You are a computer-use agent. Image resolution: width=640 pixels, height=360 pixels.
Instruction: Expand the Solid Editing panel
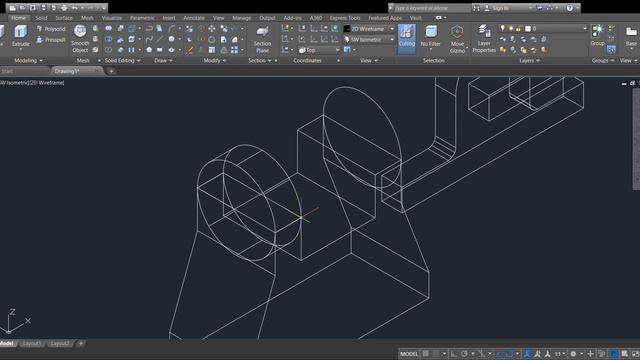tap(122, 60)
